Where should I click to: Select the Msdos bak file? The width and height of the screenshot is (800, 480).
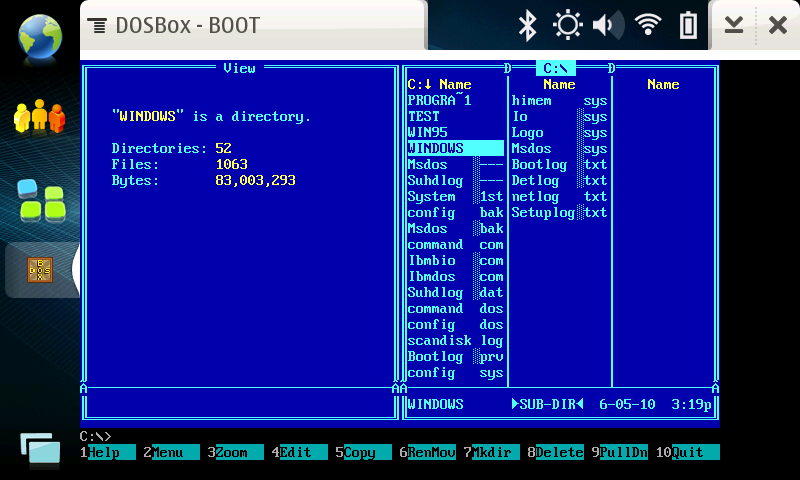455,228
